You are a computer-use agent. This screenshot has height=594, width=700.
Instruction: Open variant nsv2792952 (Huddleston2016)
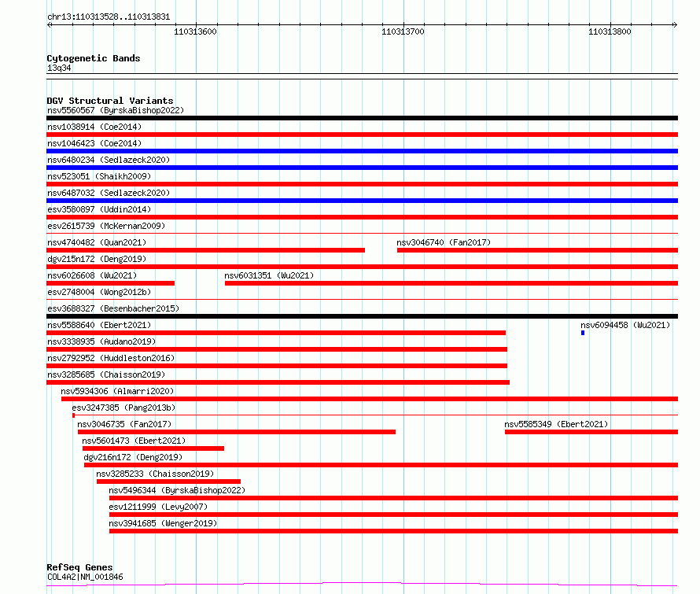point(111,358)
